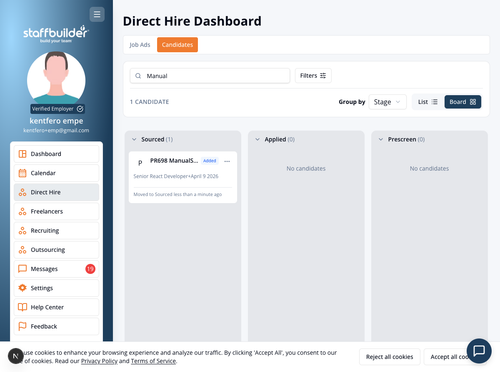
Task: Click the Help Center book icon
Action: [22, 307]
